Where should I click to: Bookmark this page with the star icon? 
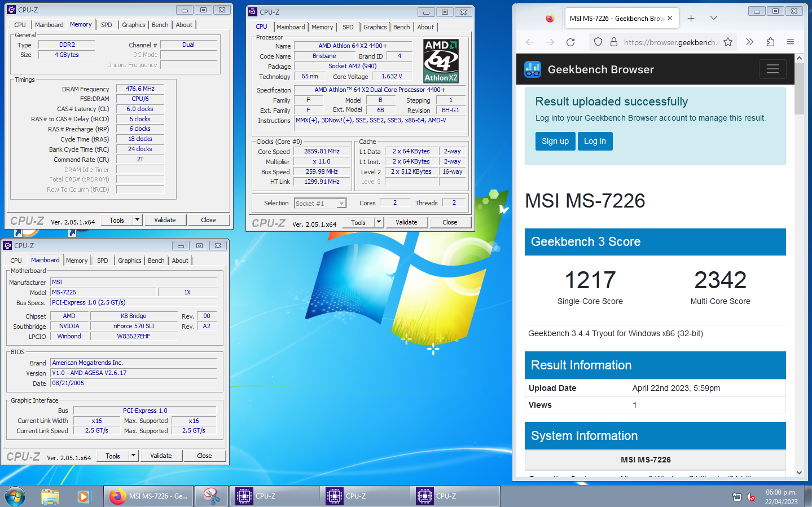(x=728, y=42)
